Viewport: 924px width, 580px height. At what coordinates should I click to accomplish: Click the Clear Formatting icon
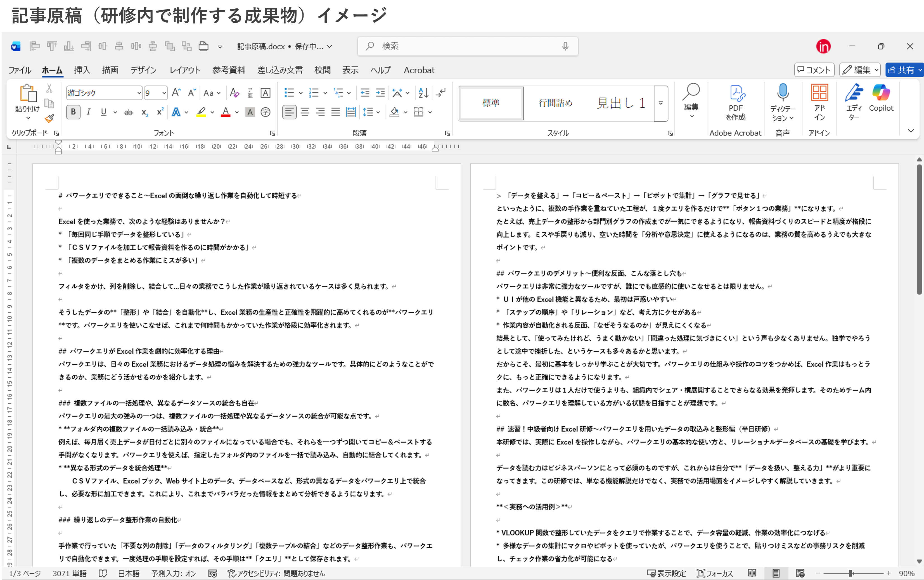234,93
